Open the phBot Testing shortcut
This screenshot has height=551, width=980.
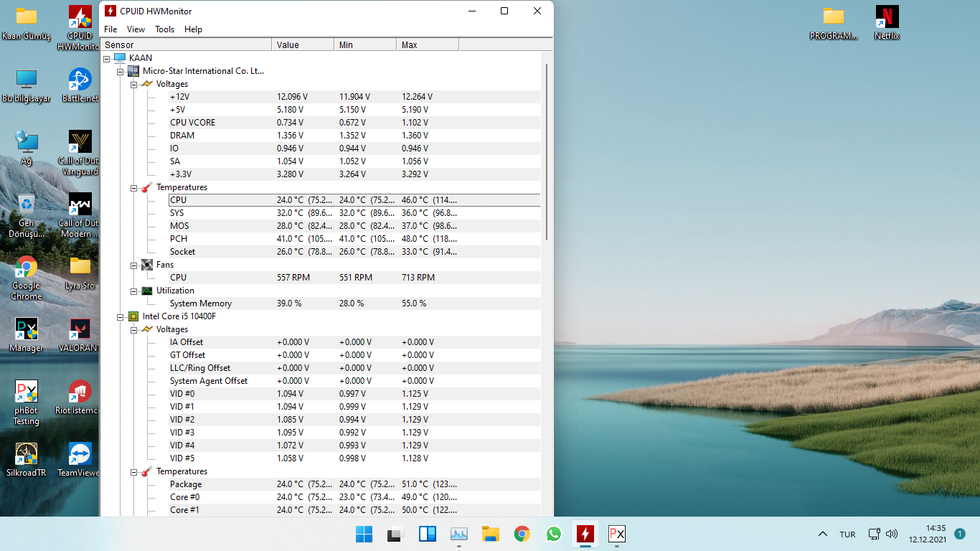tap(27, 402)
